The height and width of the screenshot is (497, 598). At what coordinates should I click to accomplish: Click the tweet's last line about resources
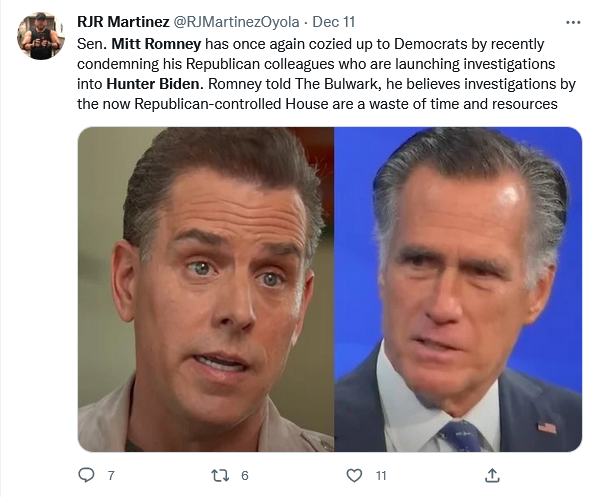tap(317, 103)
